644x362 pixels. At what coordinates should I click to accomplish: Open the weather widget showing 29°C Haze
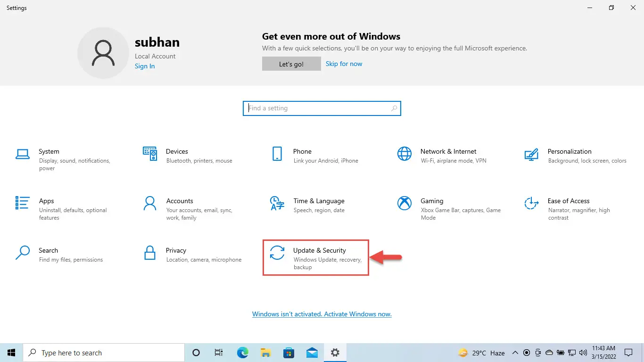pos(481,353)
